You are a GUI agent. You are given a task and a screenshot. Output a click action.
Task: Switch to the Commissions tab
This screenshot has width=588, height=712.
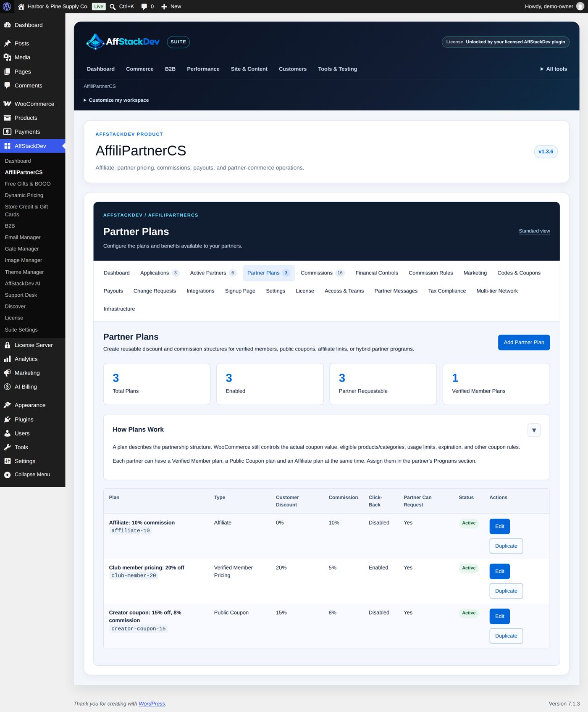pyautogui.click(x=323, y=273)
